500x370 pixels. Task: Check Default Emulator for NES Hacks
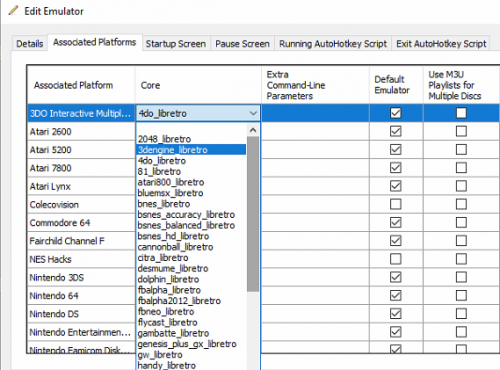pyautogui.click(x=396, y=259)
